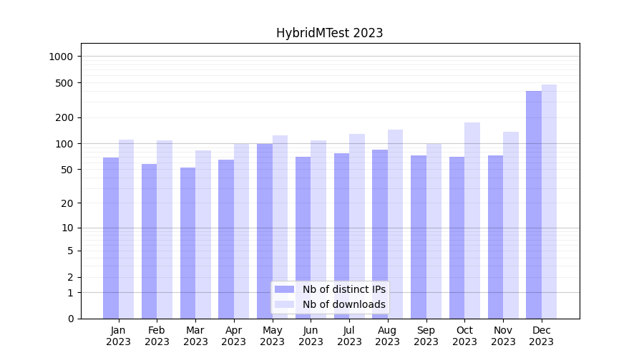This screenshot has width=644, height=358.
Task: Select the Sep 2023 x-axis label
Action: pos(426,336)
